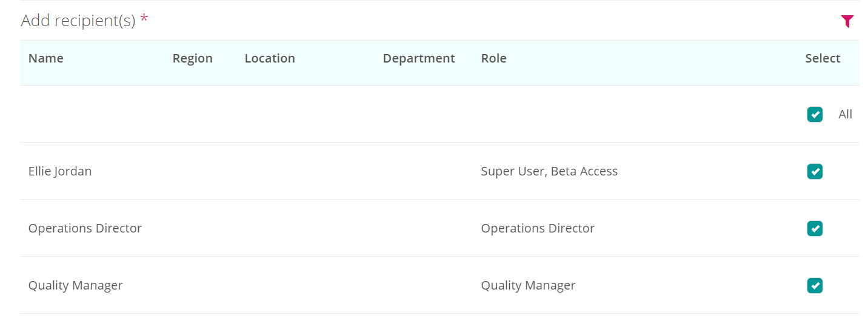Click Quality Manager in the Role column
This screenshot has height=329, width=868.
pyautogui.click(x=528, y=285)
